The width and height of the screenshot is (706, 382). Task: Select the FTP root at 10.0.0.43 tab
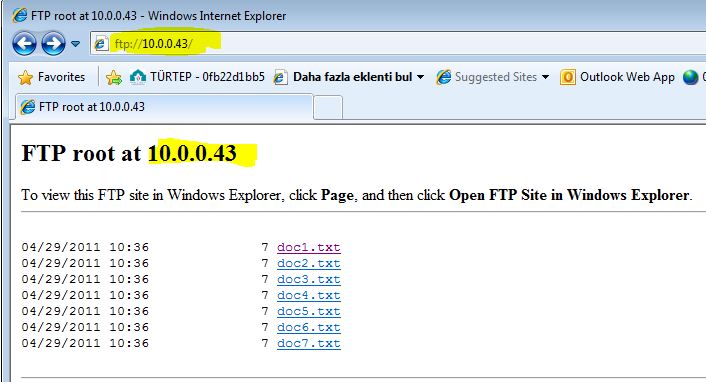(x=164, y=107)
